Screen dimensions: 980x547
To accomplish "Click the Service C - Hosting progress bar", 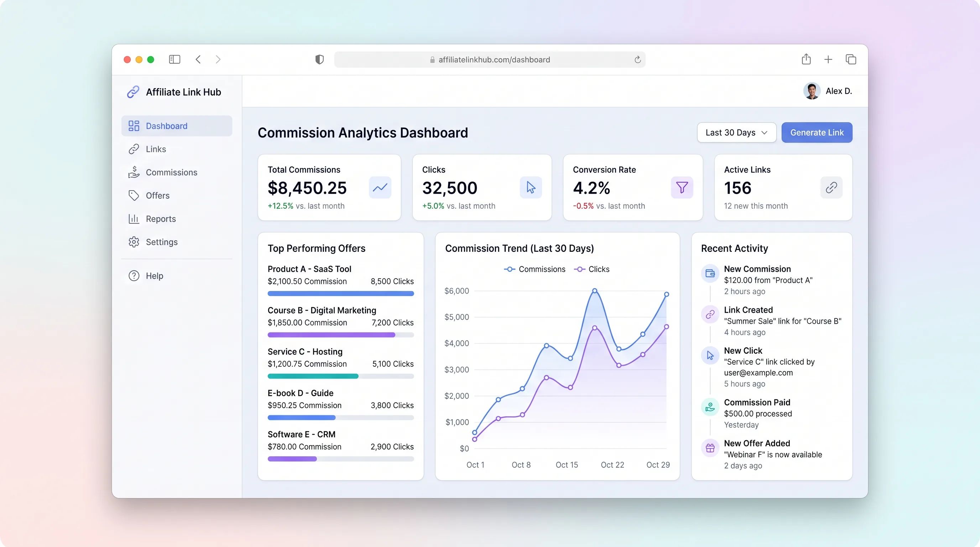I will [340, 376].
